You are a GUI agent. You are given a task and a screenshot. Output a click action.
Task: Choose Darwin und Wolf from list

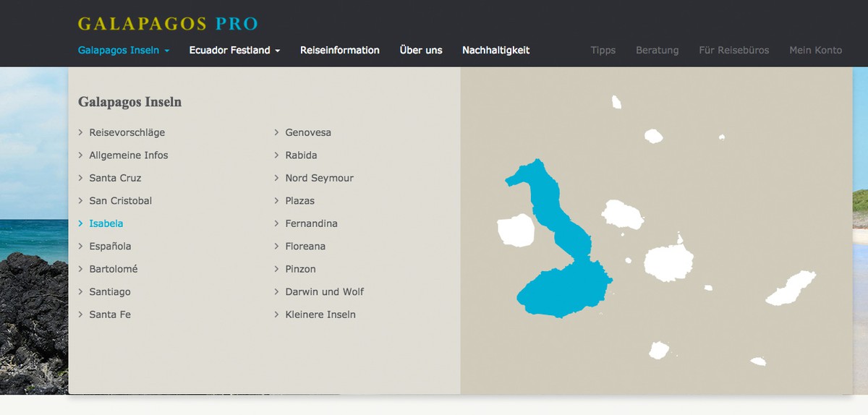324,292
